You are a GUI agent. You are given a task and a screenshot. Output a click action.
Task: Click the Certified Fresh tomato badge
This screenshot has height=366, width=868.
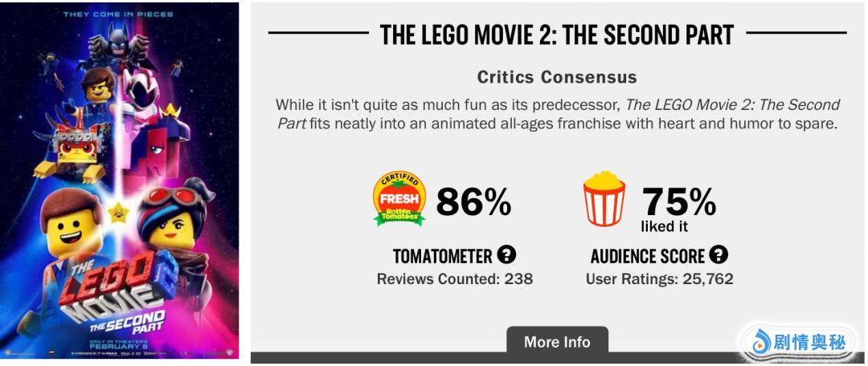tap(399, 198)
